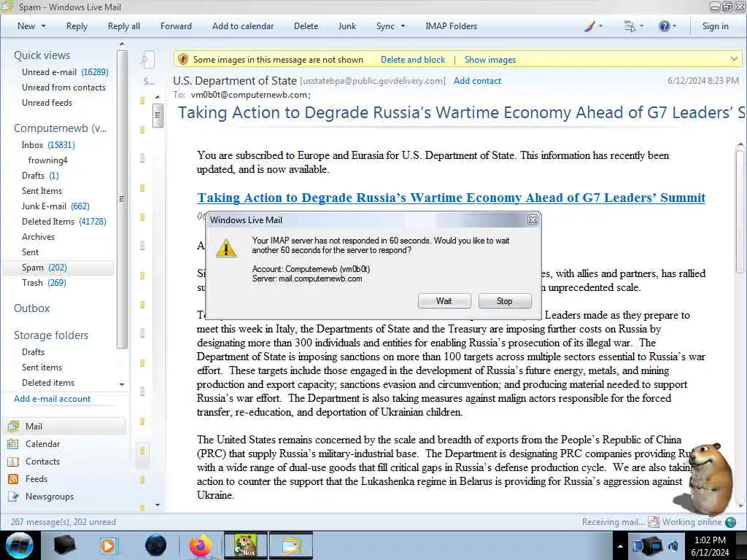Collapse the Storage folders header
The height and width of the screenshot is (560, 747).
coord(51,335)
